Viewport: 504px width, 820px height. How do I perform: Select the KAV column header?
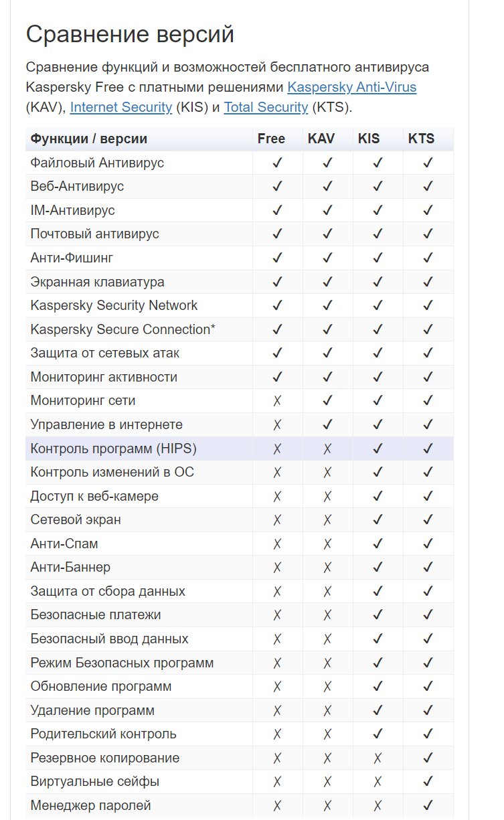tap(321, 139)
